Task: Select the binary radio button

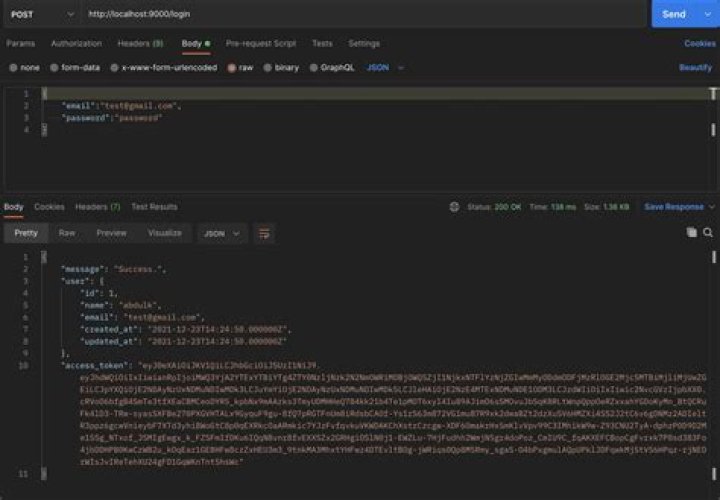Action: pyautogui.click(x=267, y=68)
